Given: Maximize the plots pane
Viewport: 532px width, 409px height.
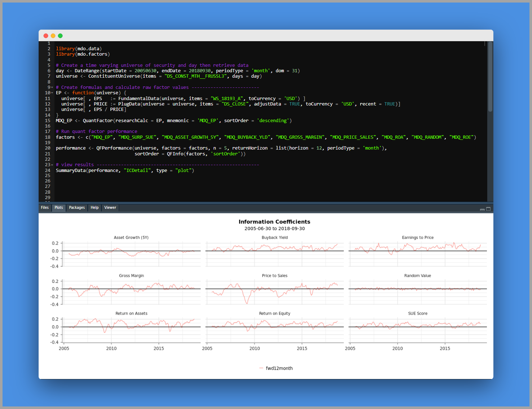Looking at the screenshot, I should point(488,209).
